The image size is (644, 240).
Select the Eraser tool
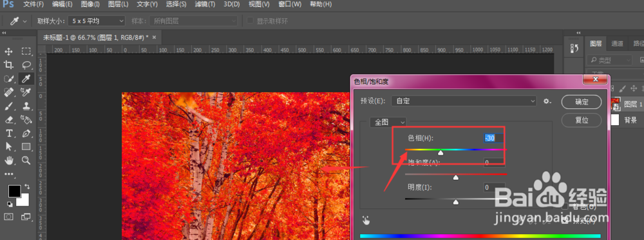point(8,120)
